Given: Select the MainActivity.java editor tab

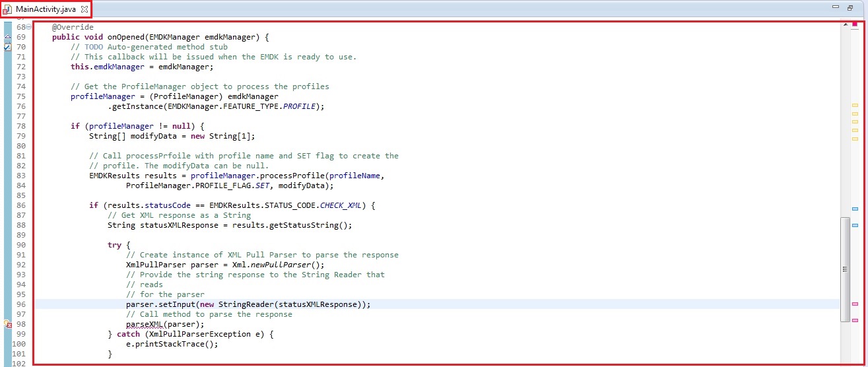Looking at the screenshot, I should pos(46,9).
